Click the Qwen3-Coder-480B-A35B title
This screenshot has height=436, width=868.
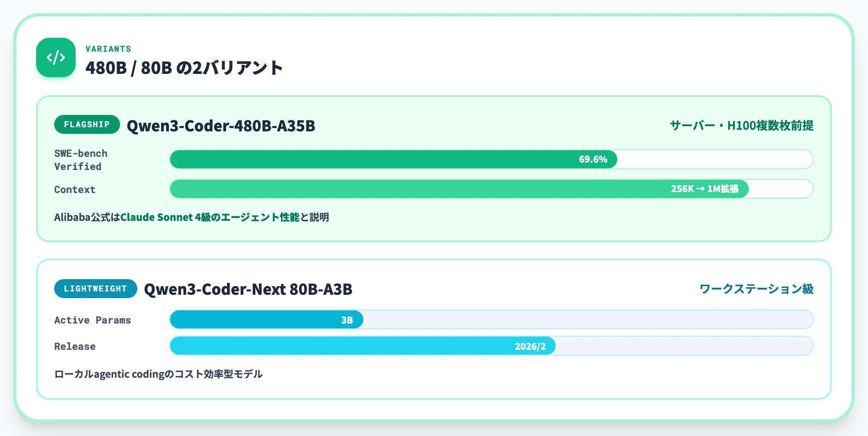coord(221,126)
